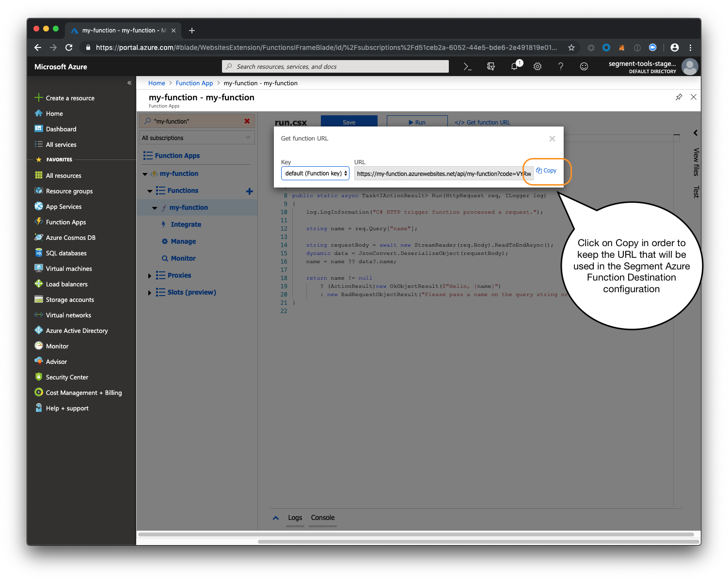Open the Test panel on the right
This screenshot has height=581, width=728.
695,192
